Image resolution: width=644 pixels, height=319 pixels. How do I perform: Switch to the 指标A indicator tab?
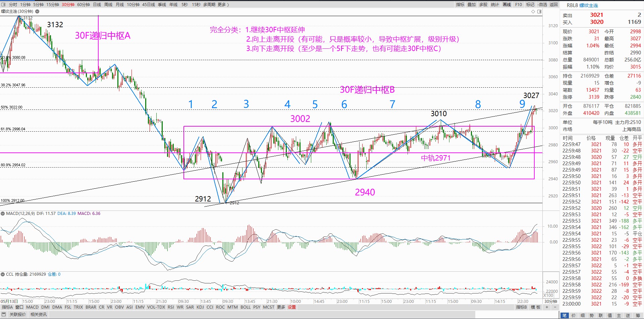(x=7, y=307)
